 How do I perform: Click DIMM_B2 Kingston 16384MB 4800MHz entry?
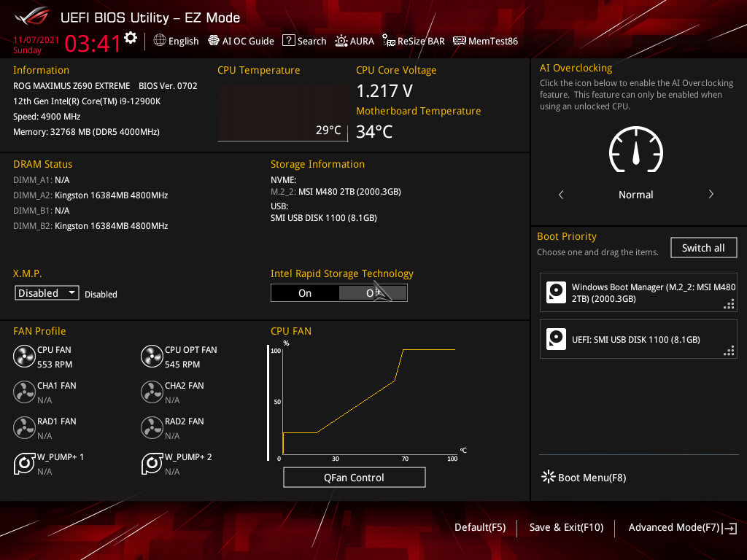[x=90, y=226]
